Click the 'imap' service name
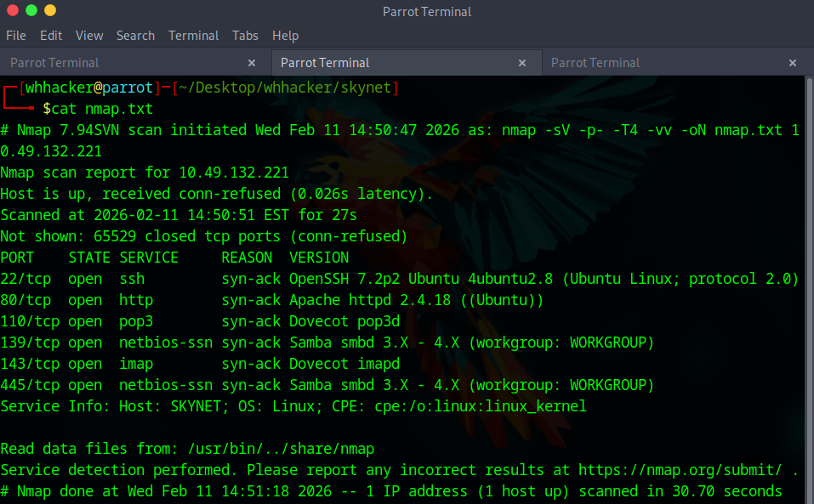 136,364
